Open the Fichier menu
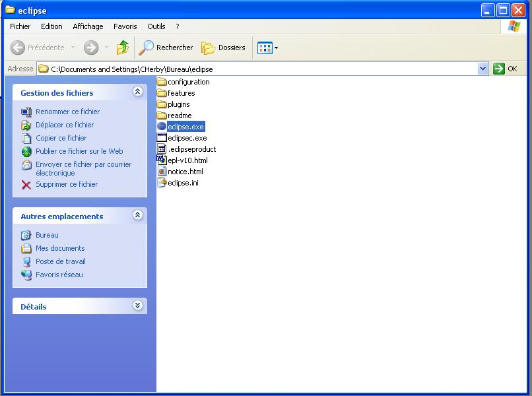532x396 pixels. point(20,26)
